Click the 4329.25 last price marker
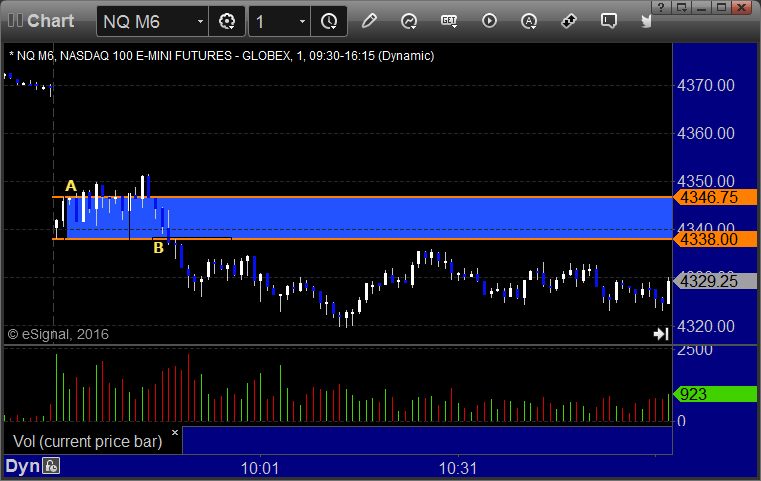The width and height of the screenshot is (761, 481). [x=714, y=281]
